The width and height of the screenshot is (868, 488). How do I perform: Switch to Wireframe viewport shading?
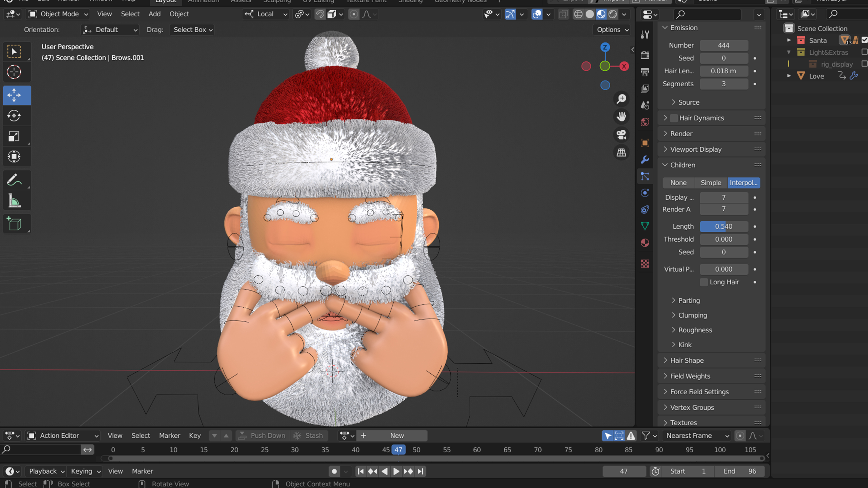point(578,14)
